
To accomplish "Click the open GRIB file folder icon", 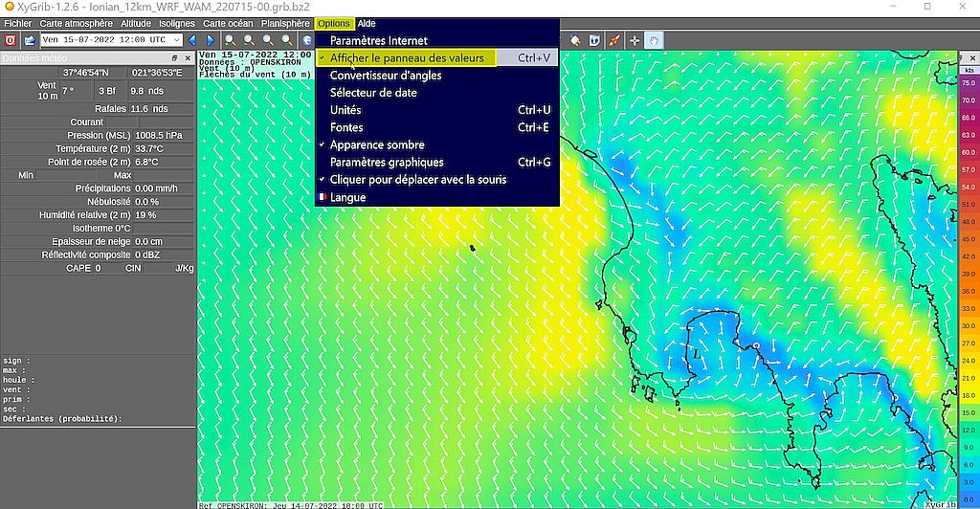I will (30, 40).
